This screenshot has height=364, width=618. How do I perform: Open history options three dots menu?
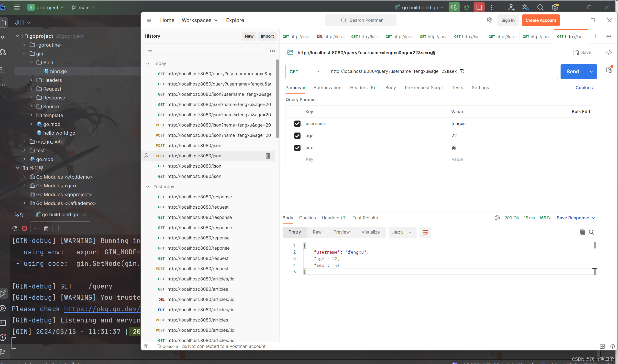pos(272,51)
